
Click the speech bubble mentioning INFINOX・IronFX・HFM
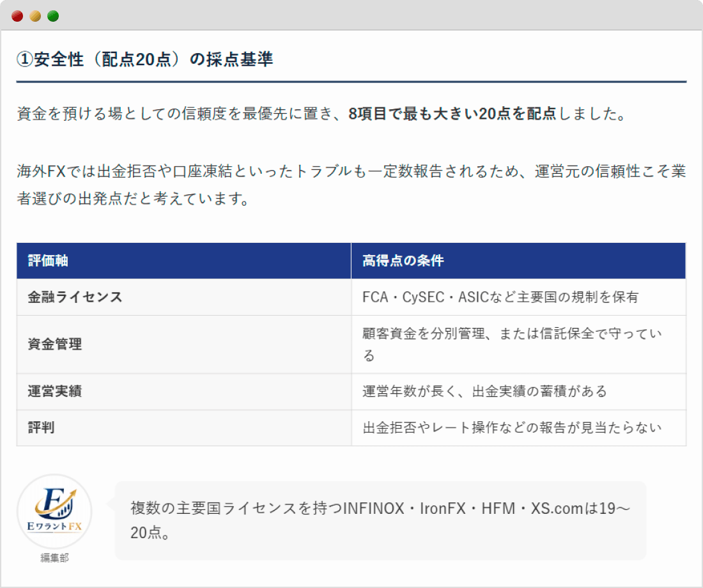pos(380,521)
